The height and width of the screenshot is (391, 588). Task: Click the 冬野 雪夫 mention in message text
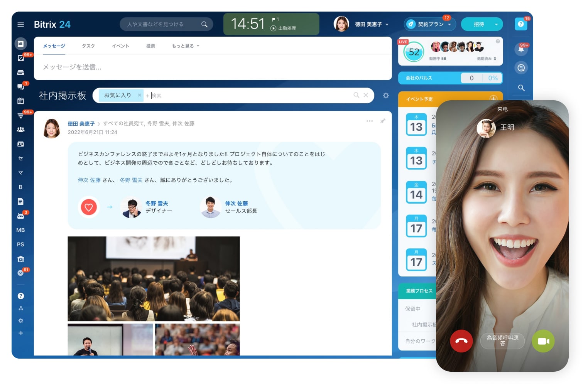pyautogui.click(x=131, y=180)
